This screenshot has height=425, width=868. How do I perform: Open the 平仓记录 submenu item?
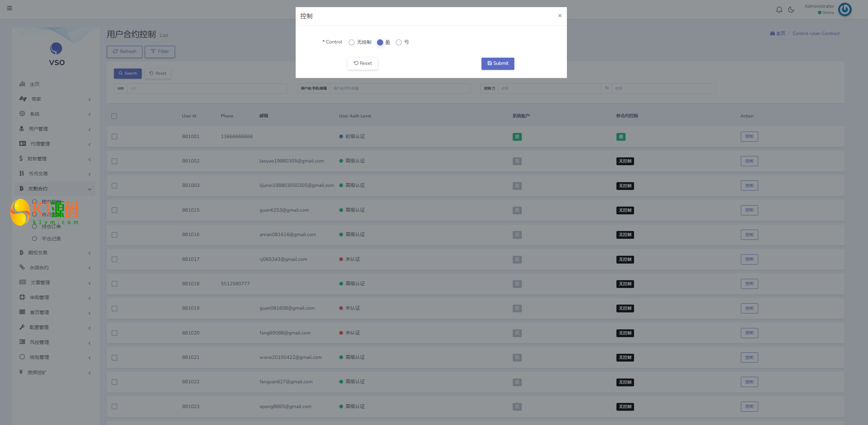coord(51,239)
